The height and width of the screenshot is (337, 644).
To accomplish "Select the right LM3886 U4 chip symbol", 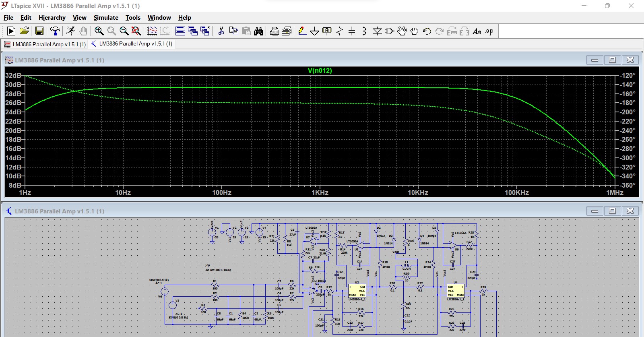I will tap(456, 291).
